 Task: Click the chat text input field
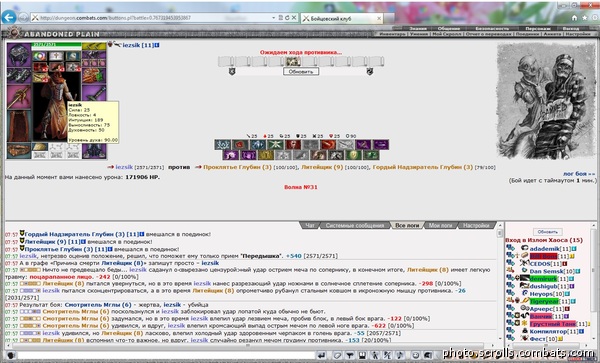pos(165,355)
